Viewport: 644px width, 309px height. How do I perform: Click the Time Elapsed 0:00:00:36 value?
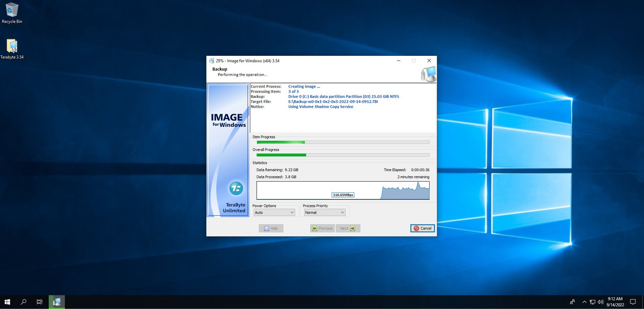click(x=420, y=170)
